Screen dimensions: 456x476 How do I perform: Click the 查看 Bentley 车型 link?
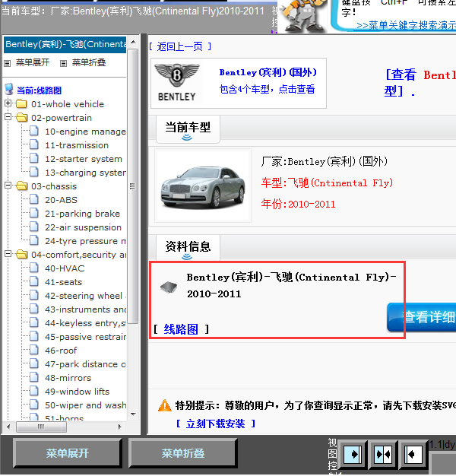[420, 83]
